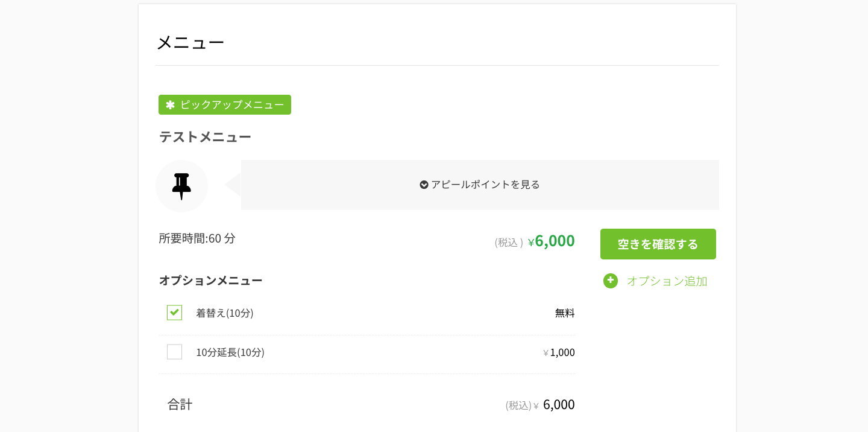Viewport: 868px width, 432px height.
Task: Click the pushpin menu thumbnail image
Action: 182,186
